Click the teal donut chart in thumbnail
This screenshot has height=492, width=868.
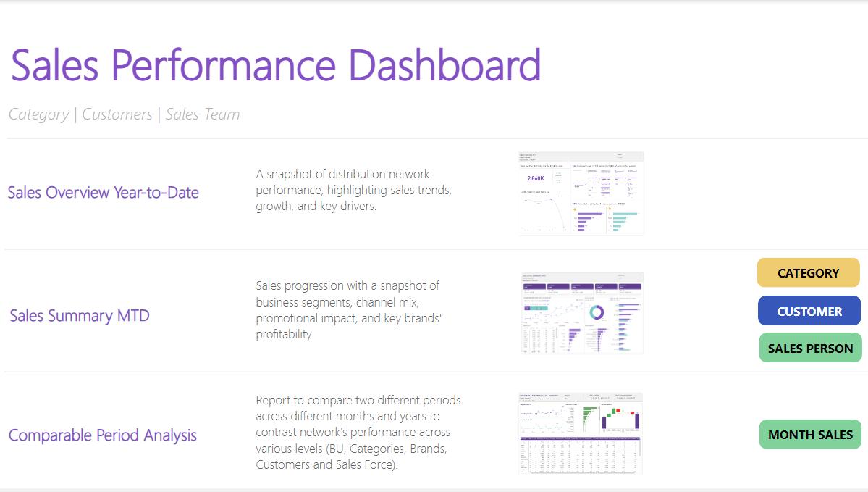(597, 312)
